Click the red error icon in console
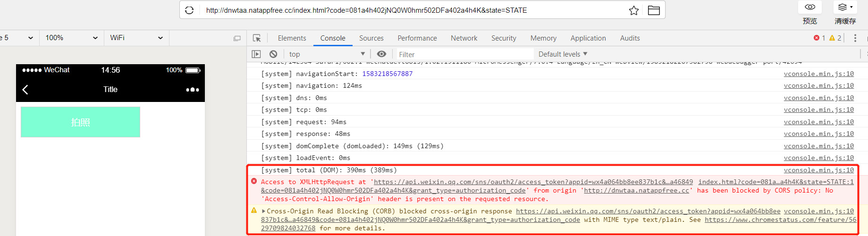 point(254,181)
